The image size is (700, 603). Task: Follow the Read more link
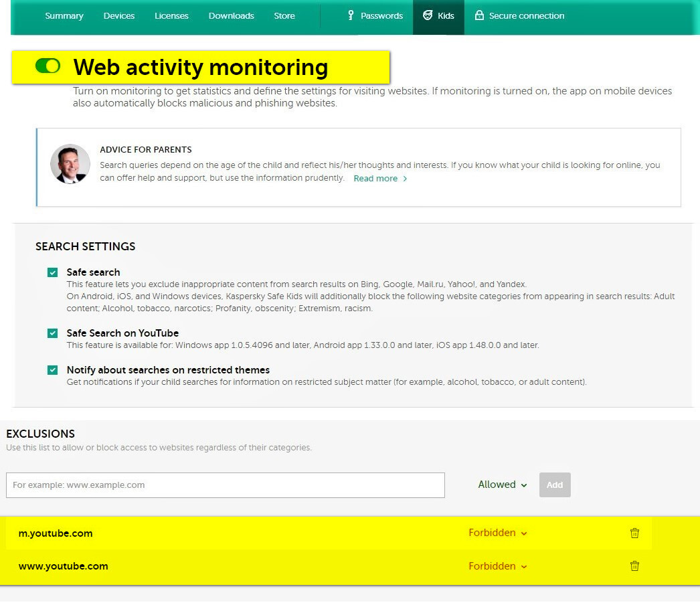tap(380, 179)
